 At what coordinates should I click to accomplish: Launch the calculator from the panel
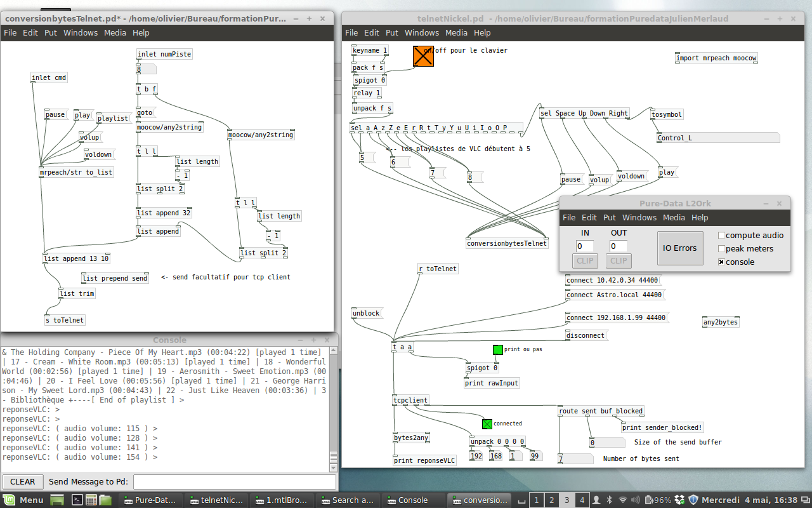point(91,500)
